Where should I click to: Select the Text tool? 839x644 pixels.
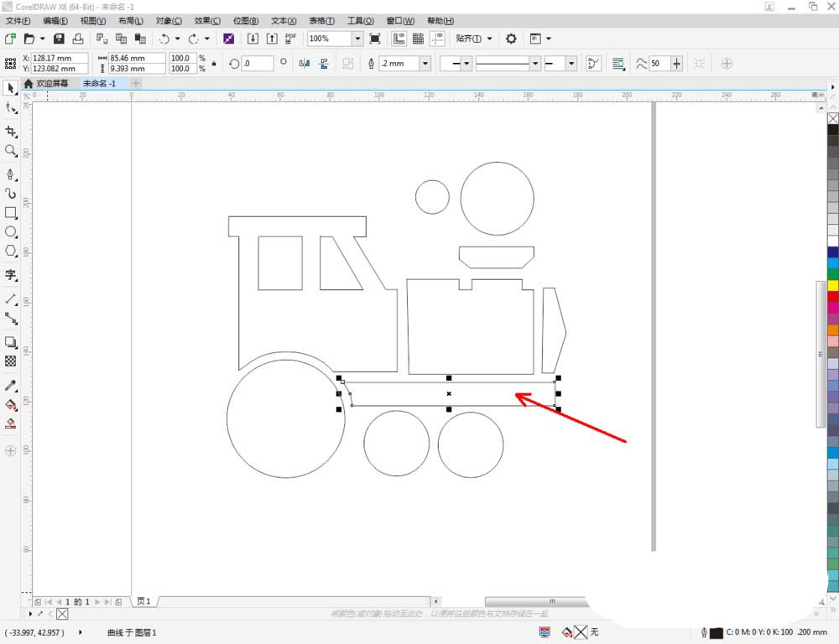click(11, 275)
